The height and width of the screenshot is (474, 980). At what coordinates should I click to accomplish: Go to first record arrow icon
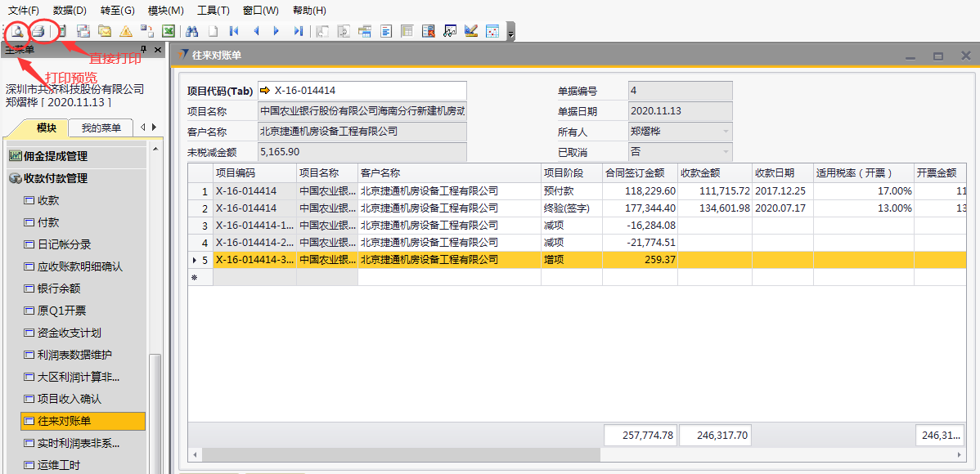[x=234, y=32]
